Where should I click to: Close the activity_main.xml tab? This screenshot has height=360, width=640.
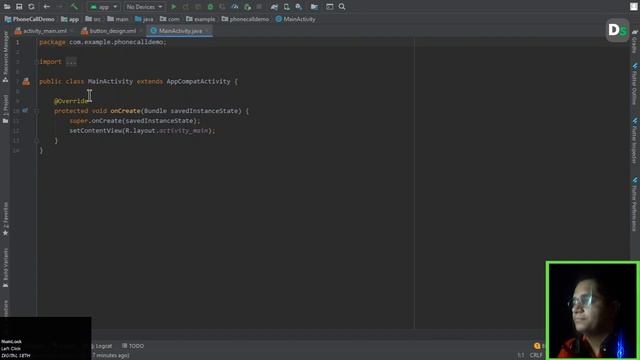pos(72,31)
